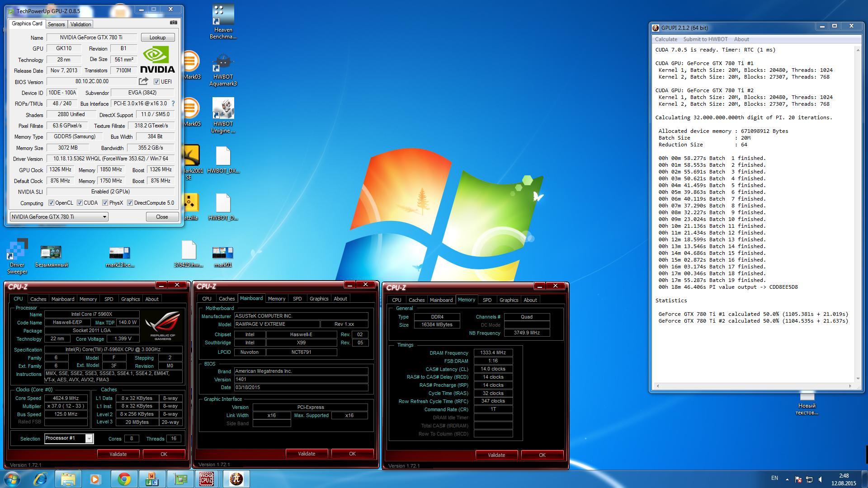Viewport: 868px width, 488px height.
Task: Open the mark13ice desktop image file
Action: tap(120, 257)
